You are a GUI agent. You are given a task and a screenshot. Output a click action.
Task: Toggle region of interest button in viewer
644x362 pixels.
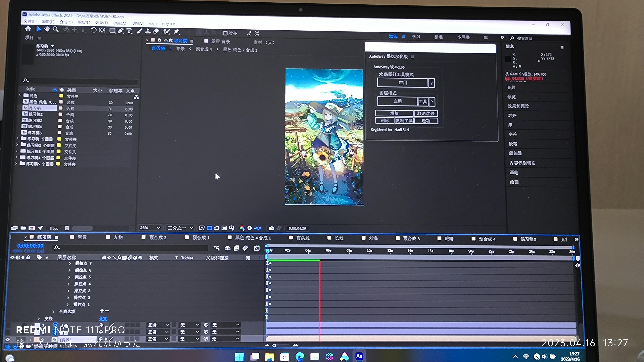pyautogui.click(x=224, y=228)
